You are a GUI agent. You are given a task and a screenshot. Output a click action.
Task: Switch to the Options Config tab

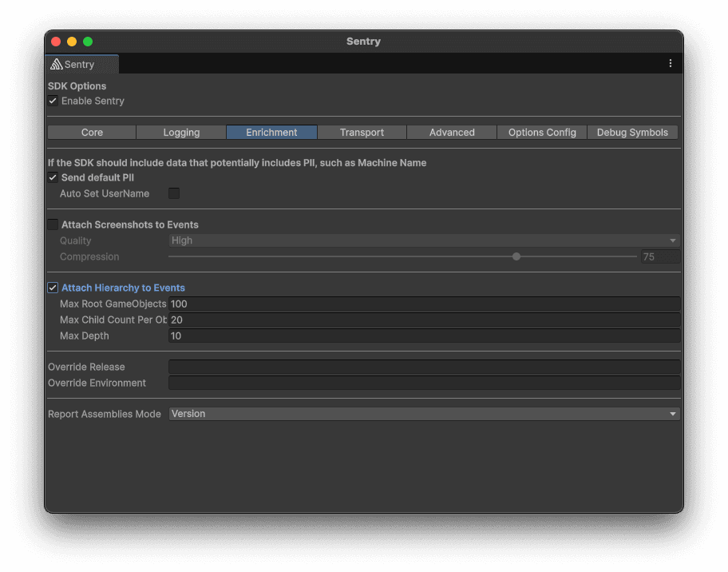(x=542, y=132)
